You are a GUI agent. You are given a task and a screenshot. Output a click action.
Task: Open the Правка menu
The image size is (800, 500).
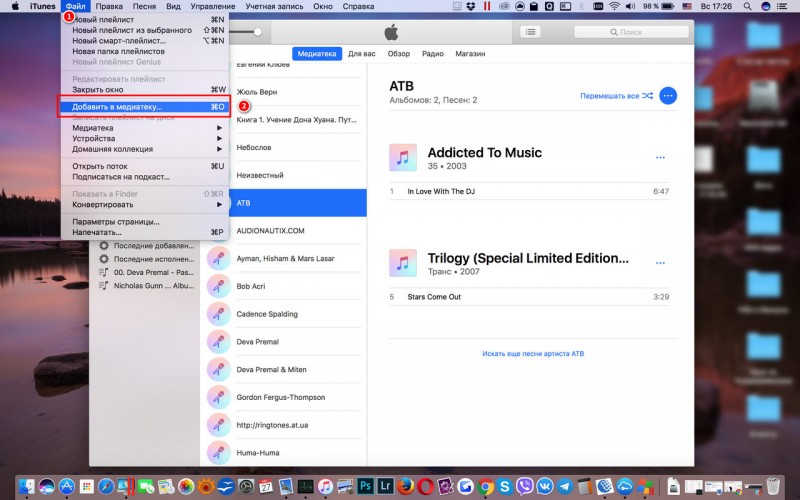pos(109,6)
